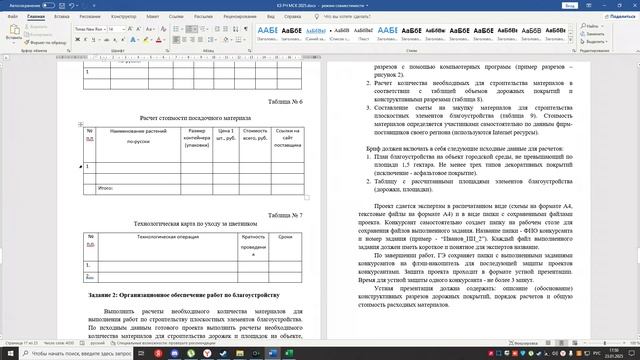
Task: Open the Рецензирование tab
Action: point(240,17)
